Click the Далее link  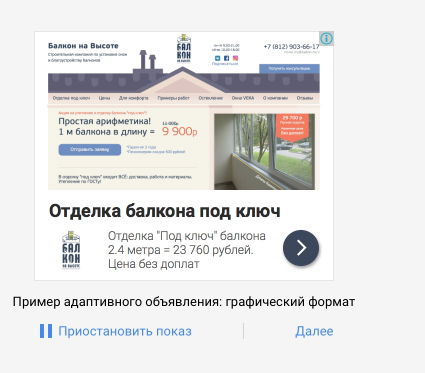click(314, 331)
